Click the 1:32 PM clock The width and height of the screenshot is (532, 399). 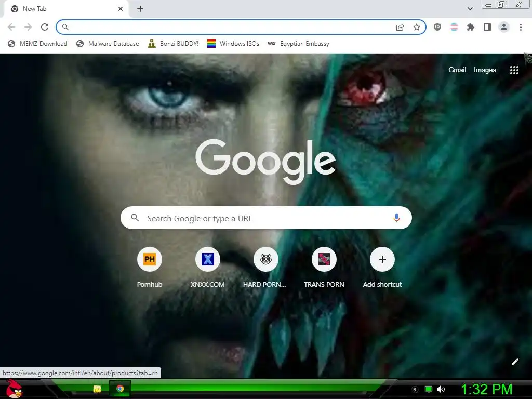486,389
